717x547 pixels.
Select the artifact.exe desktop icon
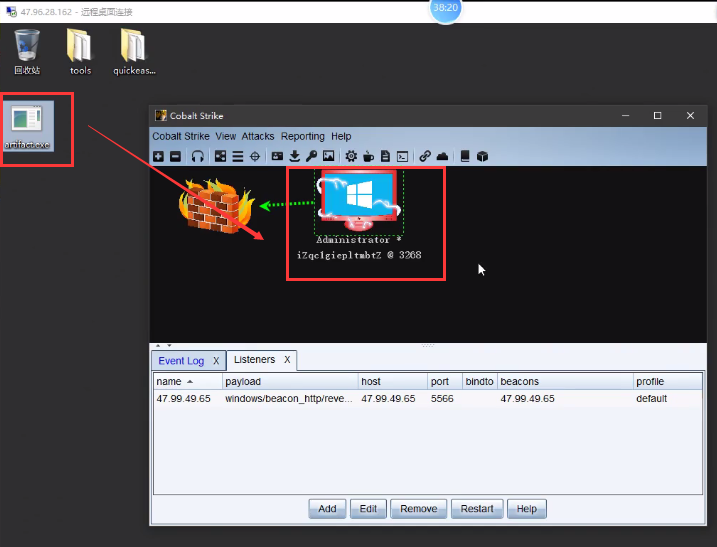tap(27, 127)
